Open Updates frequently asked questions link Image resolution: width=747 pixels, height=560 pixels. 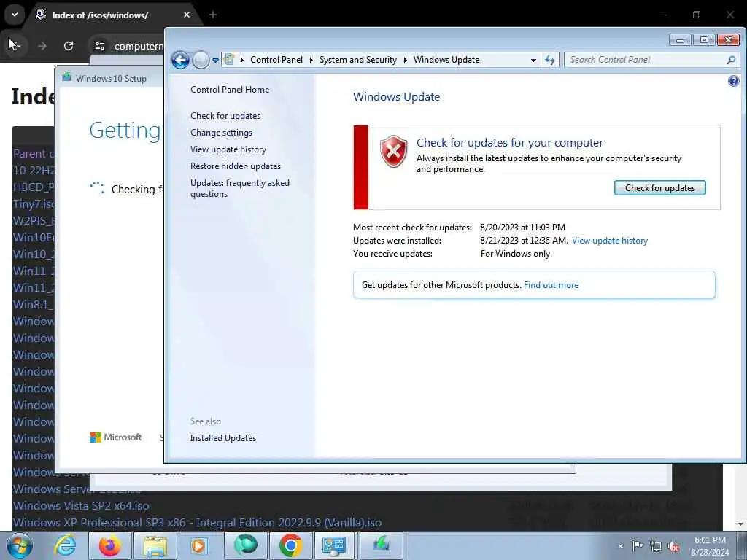pos(239,189)
